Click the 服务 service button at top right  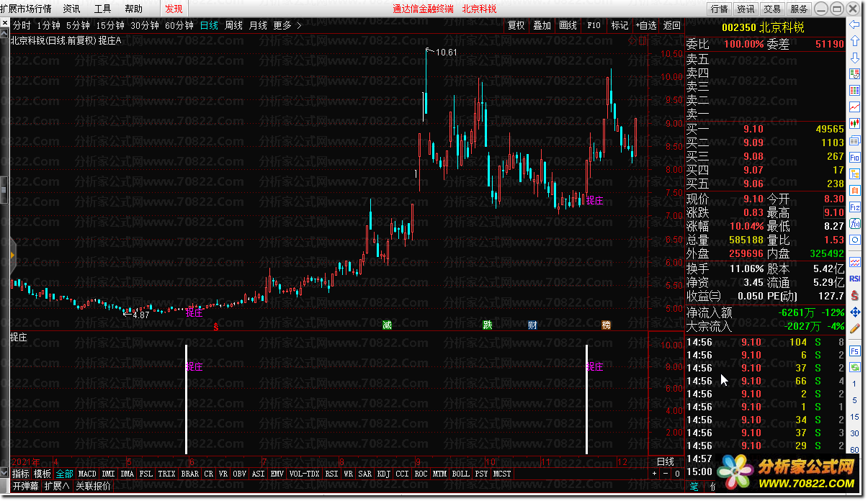pyautogui.click(x=799, y=9)
